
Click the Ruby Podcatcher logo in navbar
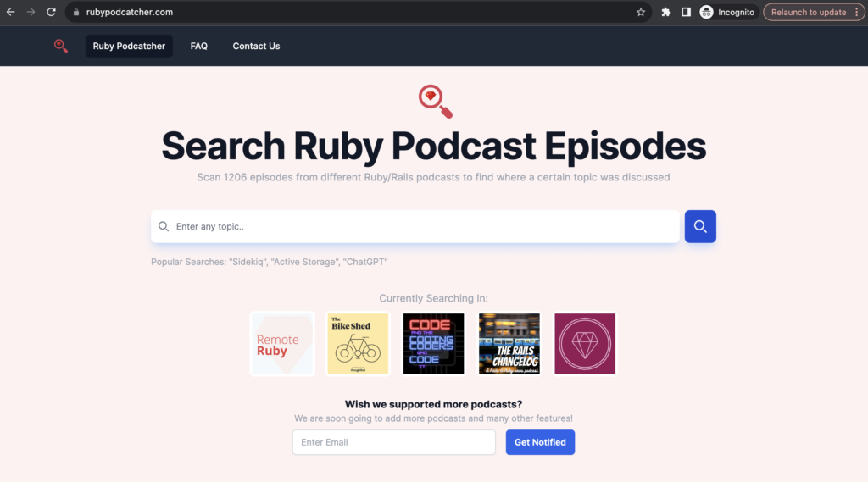coord(61,46)
